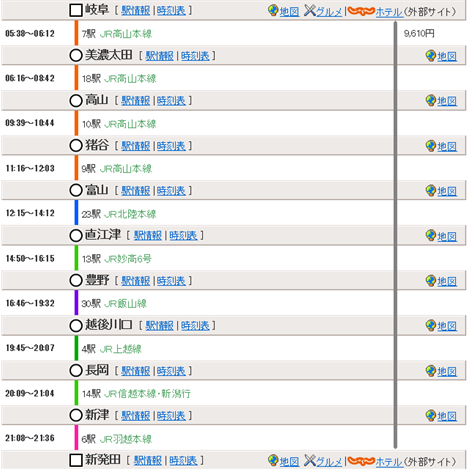467x469 pixels.
Task: Open 時刻表 for 岐阜 station
Action: click(171, 11)
